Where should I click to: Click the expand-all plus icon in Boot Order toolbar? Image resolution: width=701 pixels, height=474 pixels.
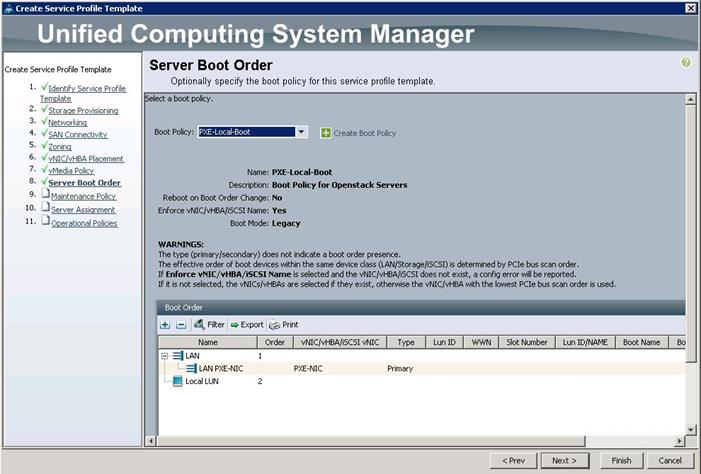165,325
